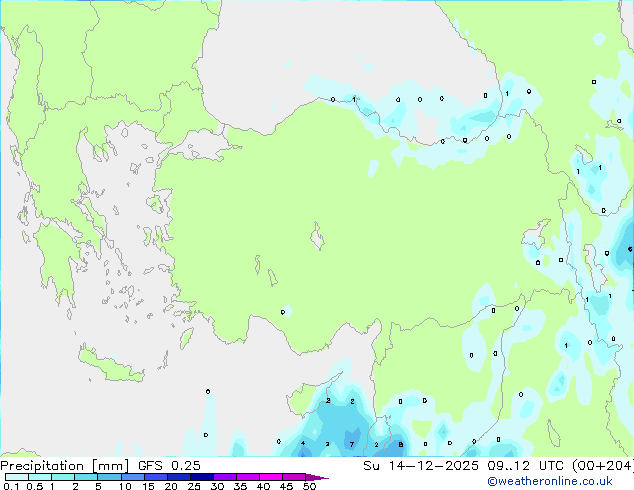634x490 pixels.
Task: Click the 20–25 mm legend color swatch
Action: pos(178,477)
